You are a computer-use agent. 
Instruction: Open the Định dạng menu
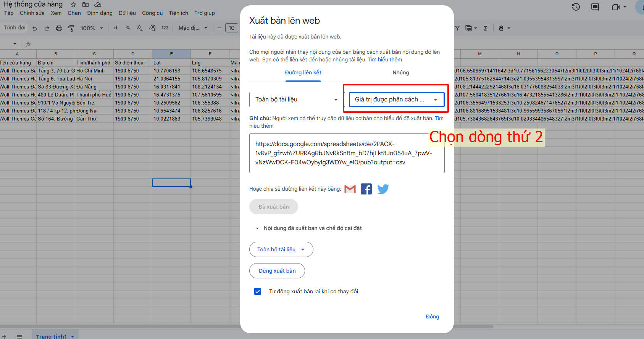tap(100, 13)
